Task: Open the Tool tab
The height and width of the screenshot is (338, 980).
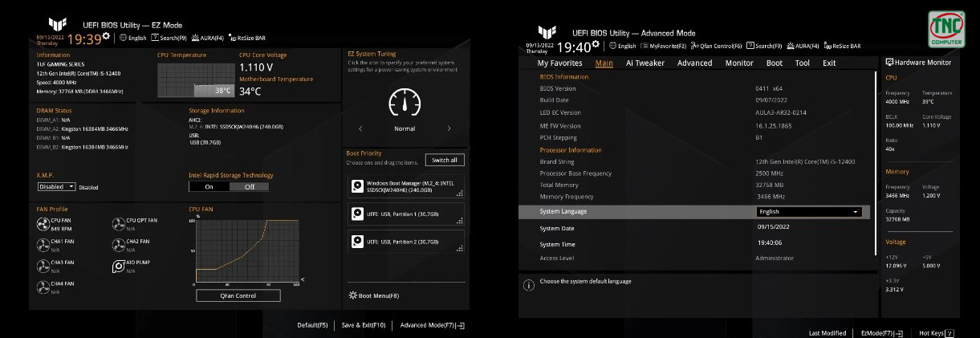Action: point(803,63)
